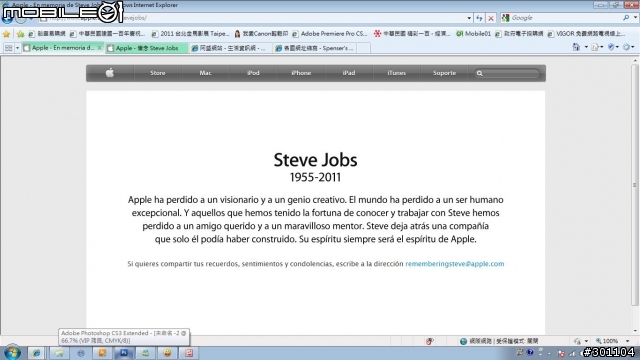640x360 pixels.
Task: Click the MSN Messenger taskbar icon
Action: [x=145, y=353]
